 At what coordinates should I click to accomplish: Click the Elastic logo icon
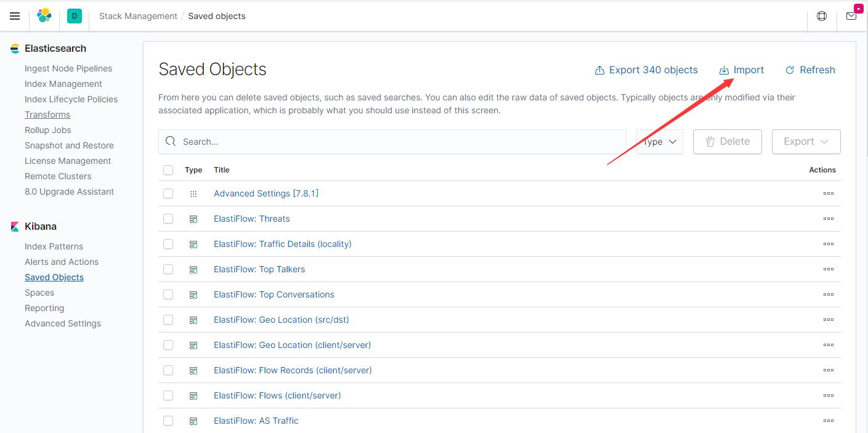pyautogui.click(x=44, y=16)
